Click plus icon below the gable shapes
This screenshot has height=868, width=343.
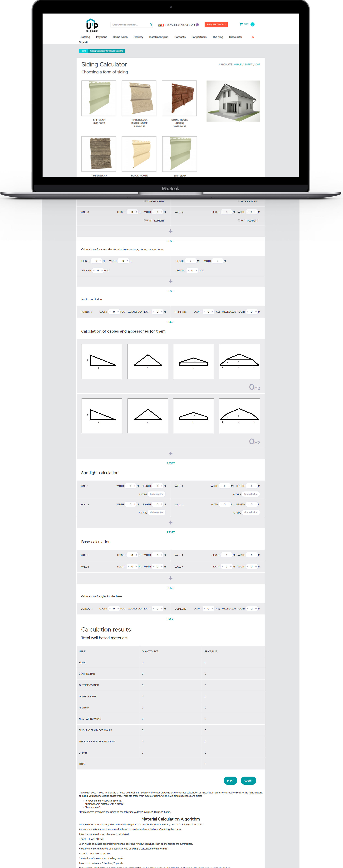(171, 453)
